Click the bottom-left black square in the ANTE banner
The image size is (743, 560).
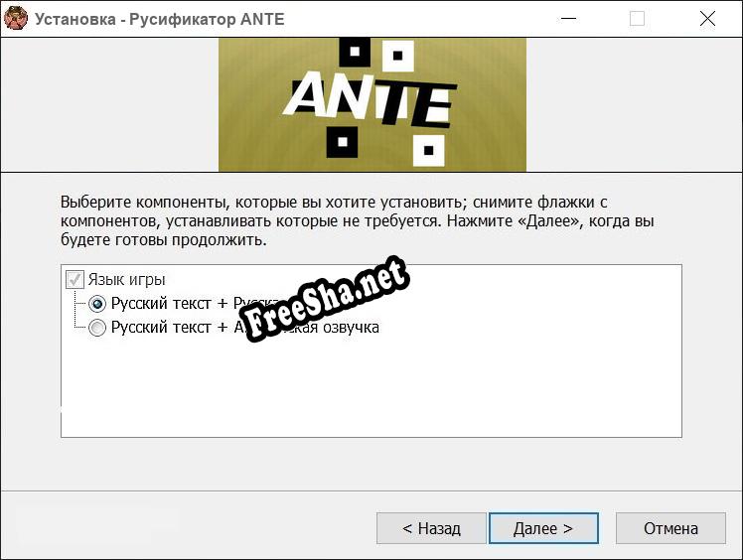pos(343,142)
